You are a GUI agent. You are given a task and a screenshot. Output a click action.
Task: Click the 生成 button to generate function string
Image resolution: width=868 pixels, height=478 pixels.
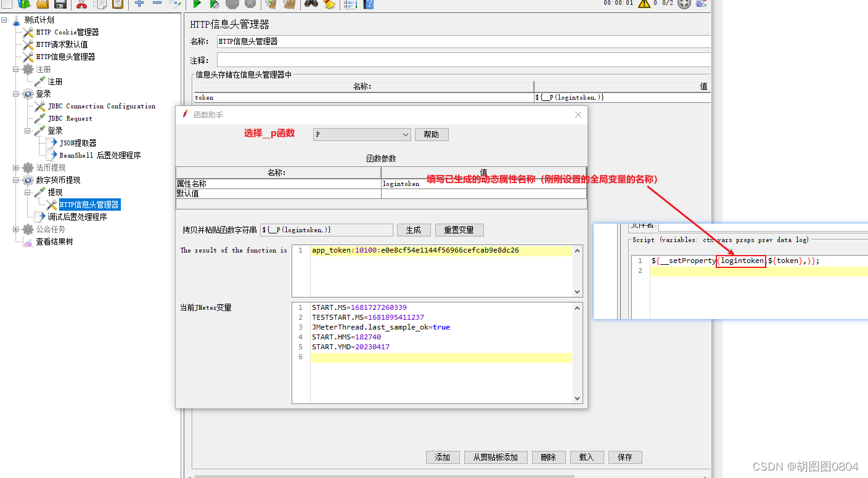pos(414,230)
